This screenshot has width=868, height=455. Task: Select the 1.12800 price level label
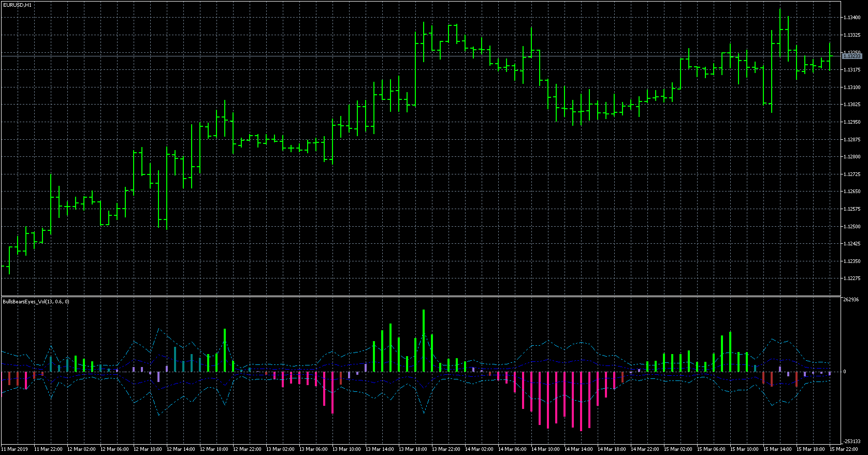click(852, 157)
